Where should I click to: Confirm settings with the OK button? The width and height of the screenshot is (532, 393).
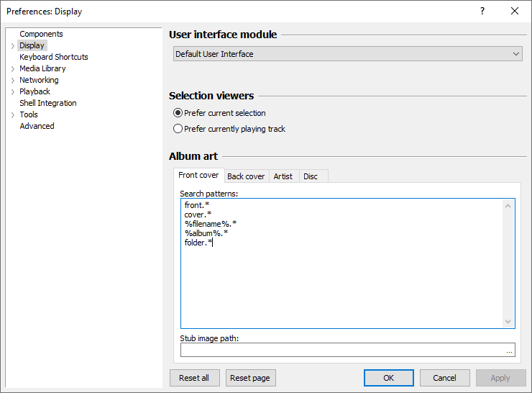pos(388,378)
